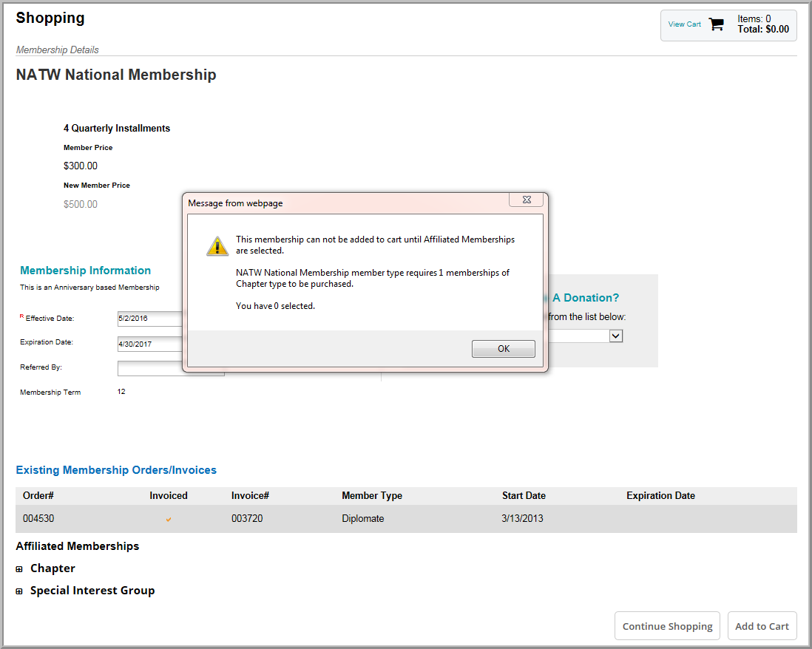Click the Add to Cart button
Viewport: 812px width, 649px height.
point(762,626)
